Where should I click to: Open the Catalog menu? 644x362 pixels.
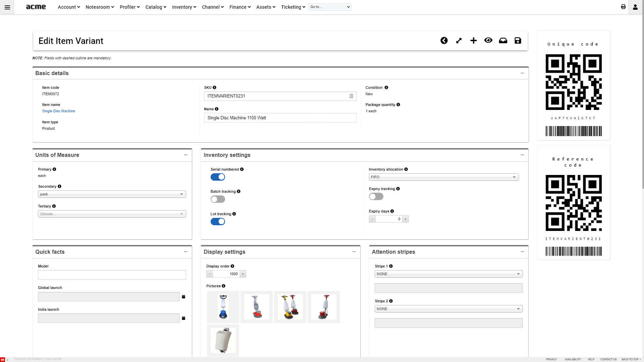[156, 7]
